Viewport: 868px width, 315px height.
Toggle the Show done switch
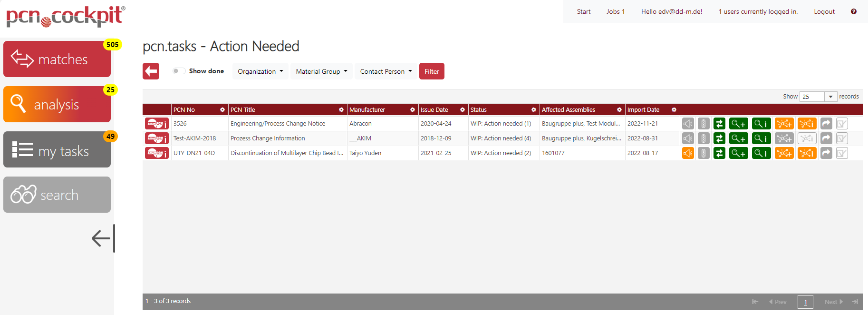[x=179, y=71]
